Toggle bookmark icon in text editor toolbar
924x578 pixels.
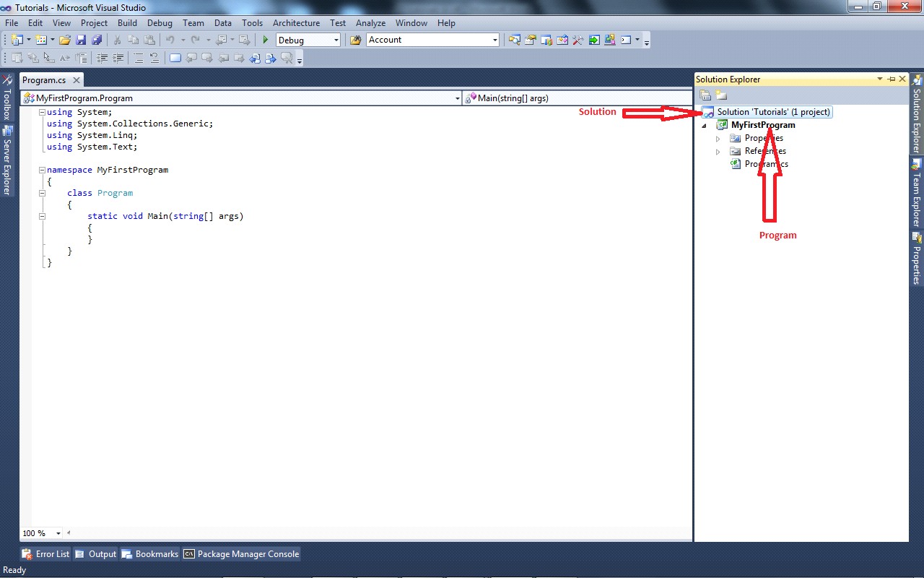click(175, 58)
